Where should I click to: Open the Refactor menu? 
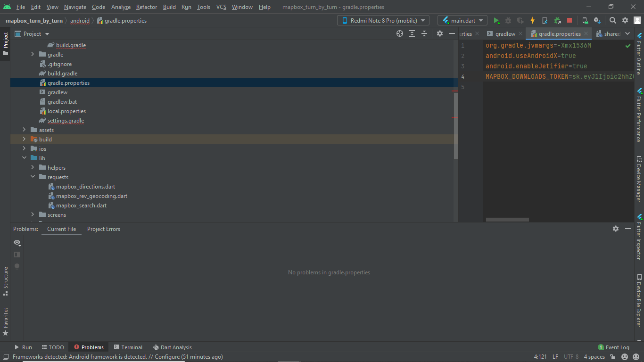146,7
